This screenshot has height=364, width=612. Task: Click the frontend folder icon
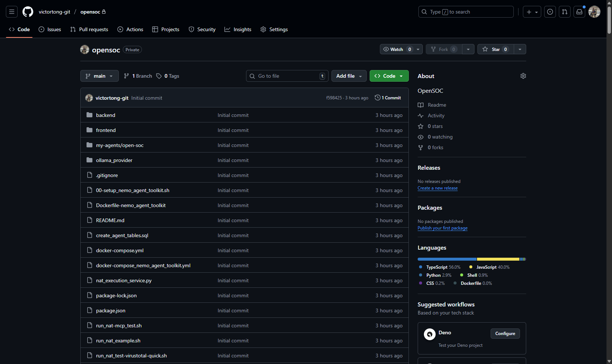[89, 130]
